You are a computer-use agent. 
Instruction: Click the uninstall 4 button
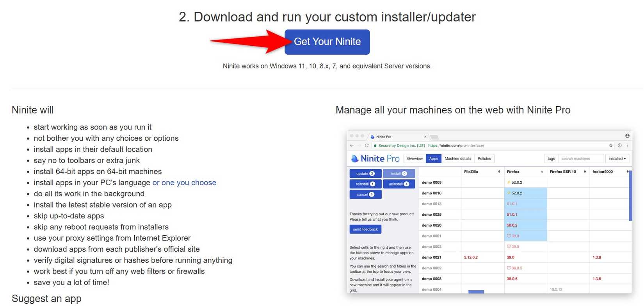point(399,184)
